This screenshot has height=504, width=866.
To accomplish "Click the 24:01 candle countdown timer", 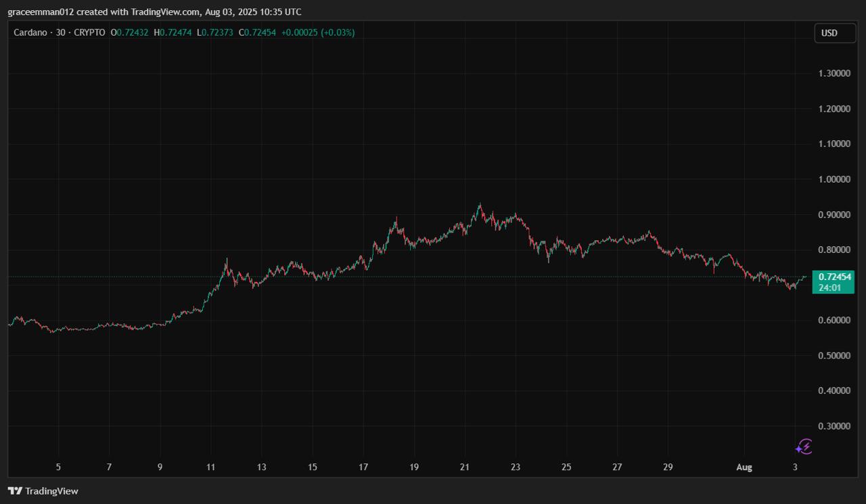I will [x=830, y=288].
